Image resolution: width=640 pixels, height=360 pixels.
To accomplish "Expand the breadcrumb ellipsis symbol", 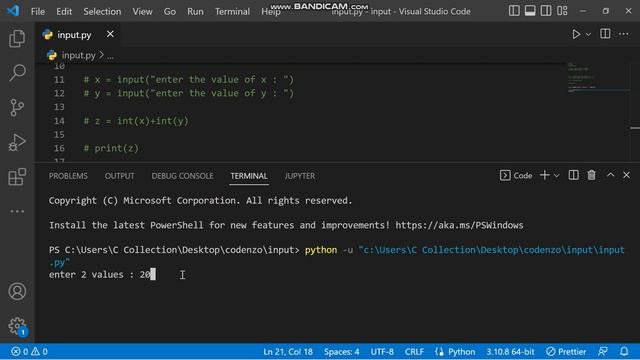I will tap(110, 56).
